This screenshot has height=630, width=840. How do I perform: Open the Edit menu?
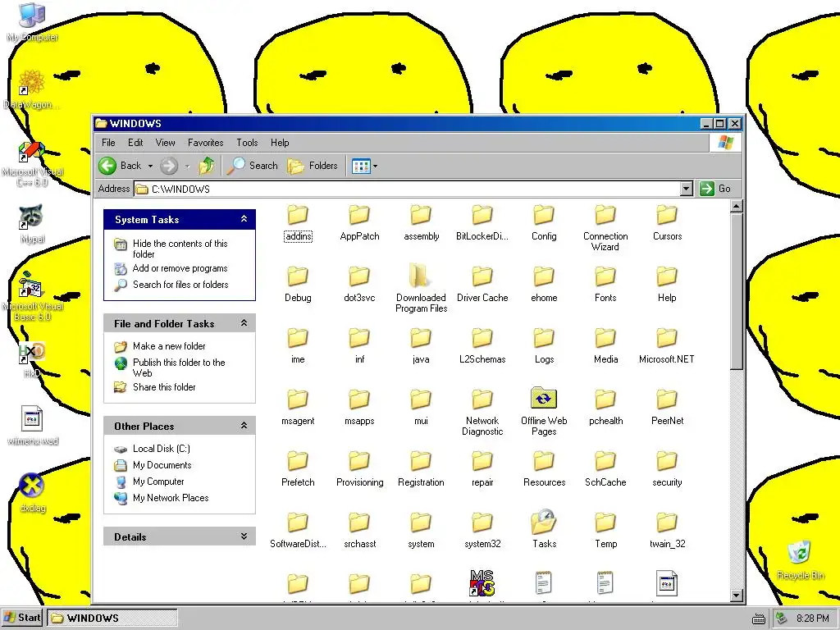135,143
